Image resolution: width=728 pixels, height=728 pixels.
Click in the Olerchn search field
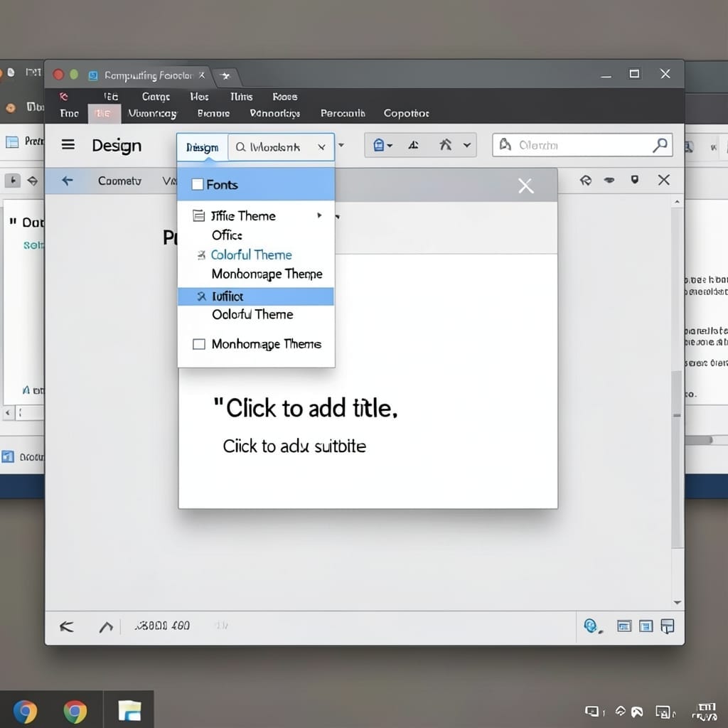tap(582, 145)
